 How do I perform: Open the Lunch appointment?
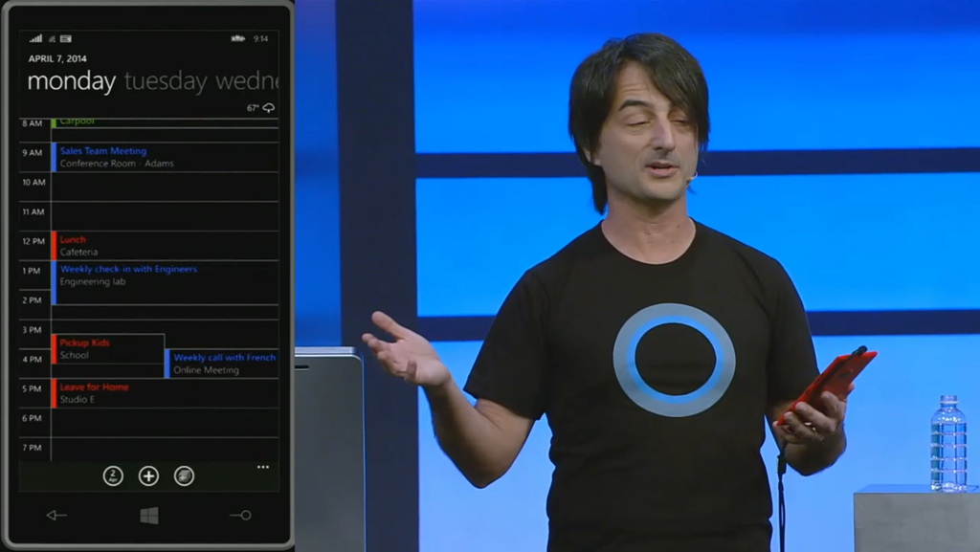165,246
